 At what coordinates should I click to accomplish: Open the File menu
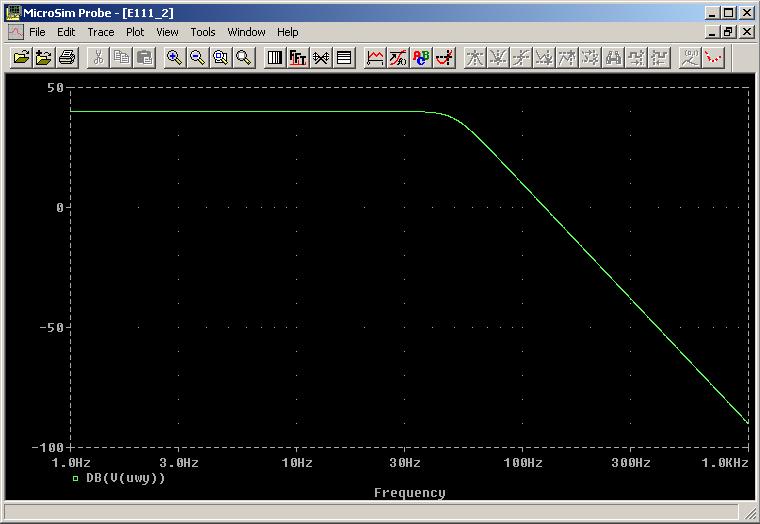coord(37,32)
